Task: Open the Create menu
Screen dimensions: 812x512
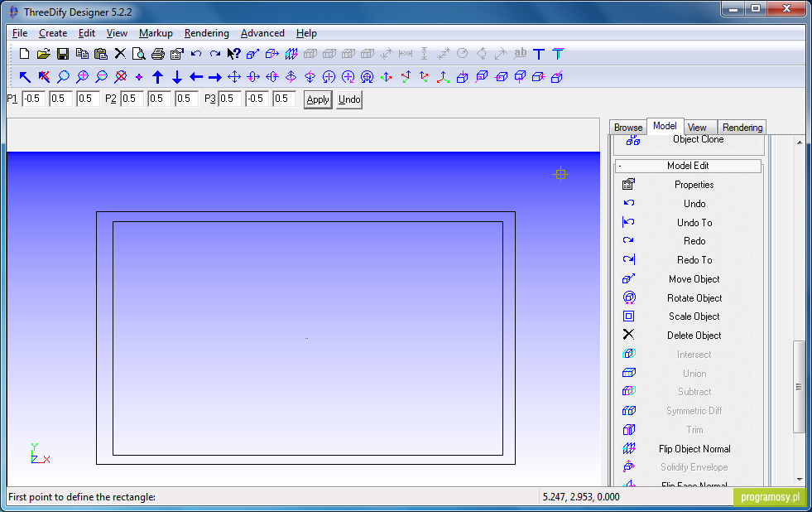Action: point(53,33)
